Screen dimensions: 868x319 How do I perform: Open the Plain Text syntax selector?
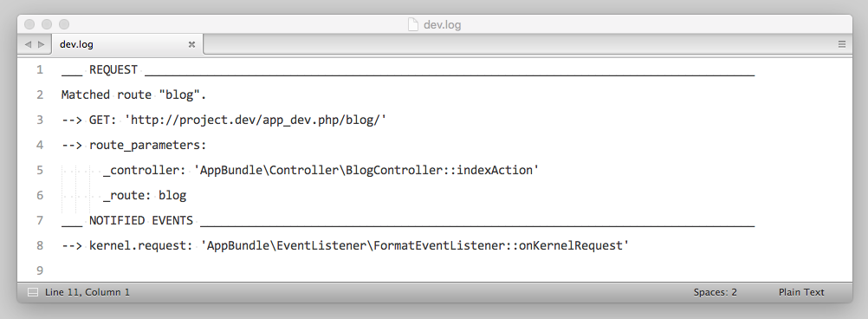click(801, 292)
